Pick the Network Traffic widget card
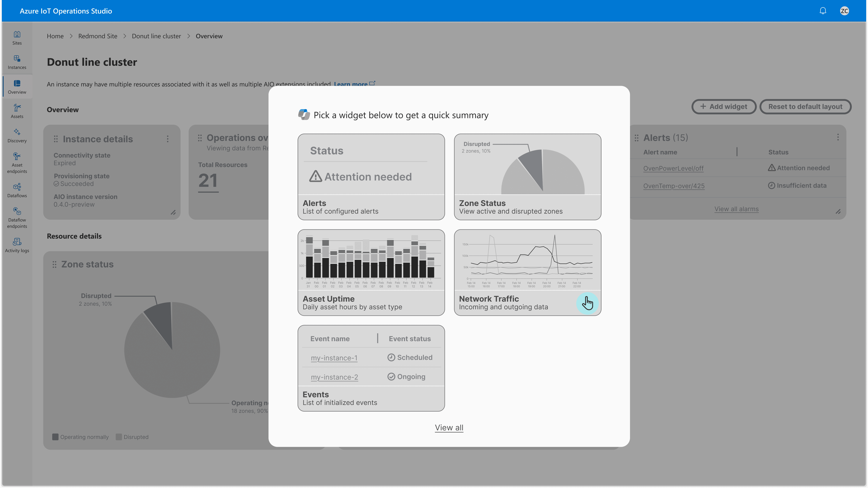Viewport: 868px width, 488px height. tap(527, 272)
